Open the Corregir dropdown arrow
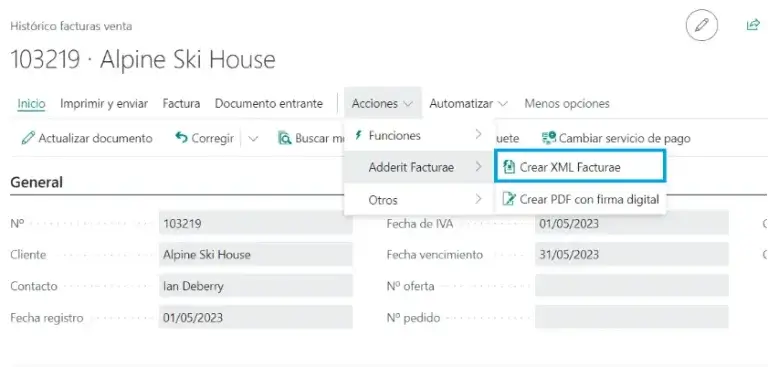Screen dimensions: 768x367 [253, 139]
